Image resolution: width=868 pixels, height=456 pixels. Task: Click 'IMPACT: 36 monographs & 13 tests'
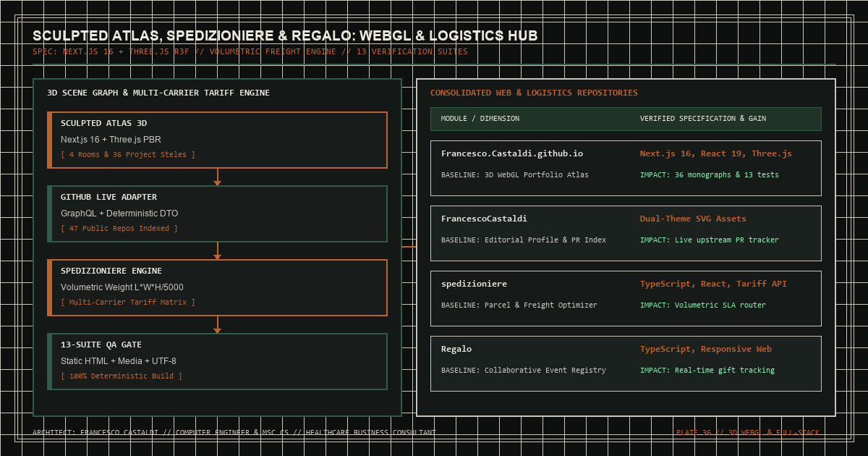click(x=710, y=175)
